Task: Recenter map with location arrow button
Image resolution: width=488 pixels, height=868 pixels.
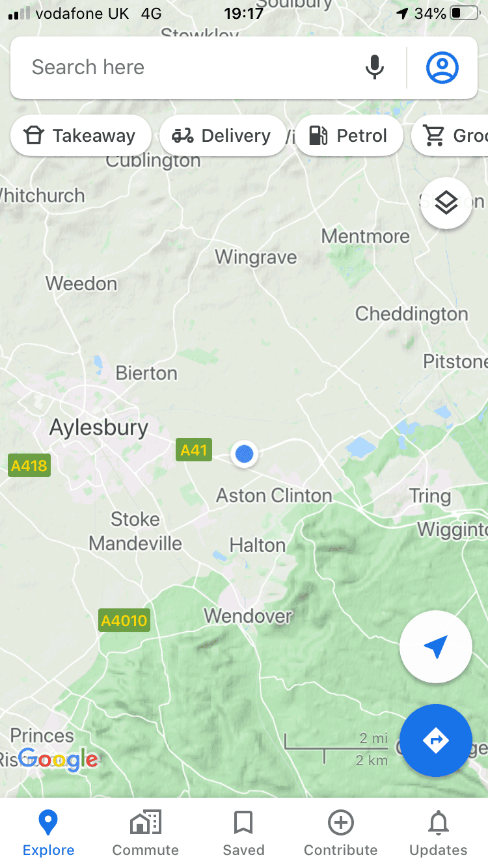Action: pyautogui.click(x=435, y=646)
